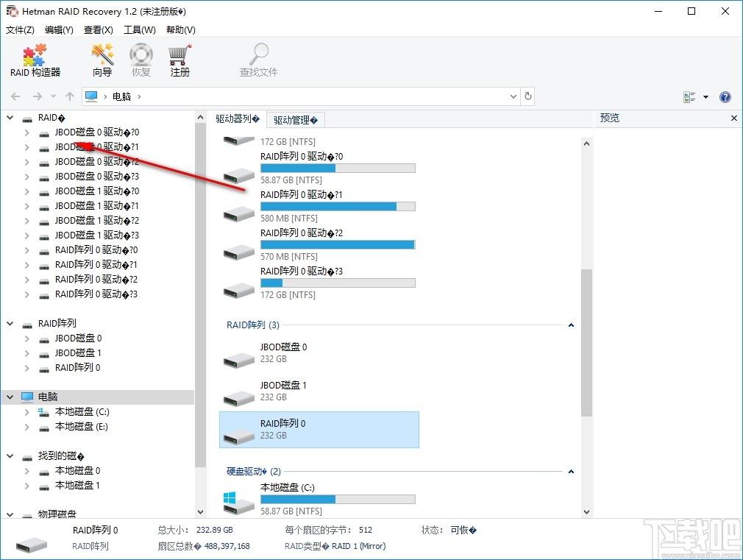Click RAID阵列 0 驱动 ?2 drive icon

[x=239, y=252]
